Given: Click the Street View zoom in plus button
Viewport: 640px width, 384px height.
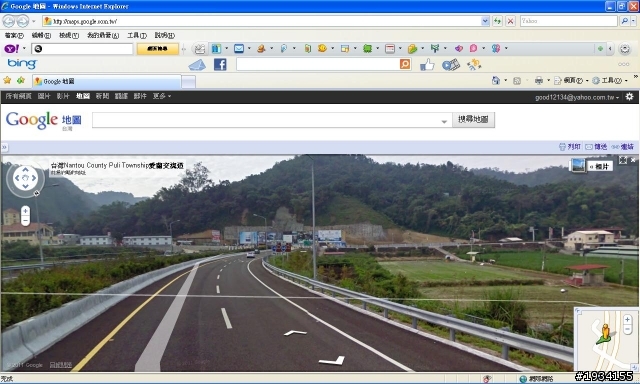Looking at the screenshot, I should 25,211.
